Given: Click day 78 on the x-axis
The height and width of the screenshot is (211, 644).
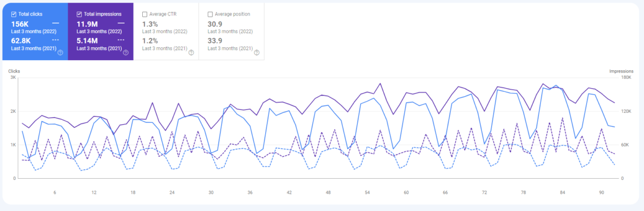Looking at the screenshot, I should click(523, 192).
